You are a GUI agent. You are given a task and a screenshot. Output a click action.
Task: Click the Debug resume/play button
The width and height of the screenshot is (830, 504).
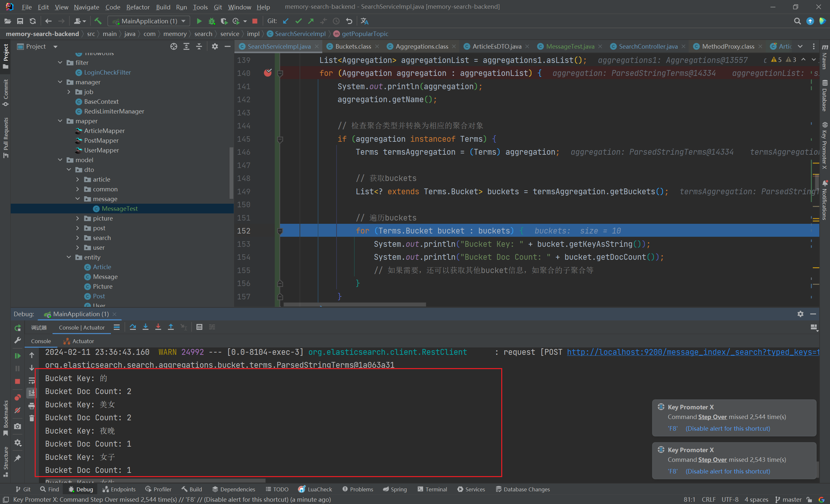pos(18,354)
